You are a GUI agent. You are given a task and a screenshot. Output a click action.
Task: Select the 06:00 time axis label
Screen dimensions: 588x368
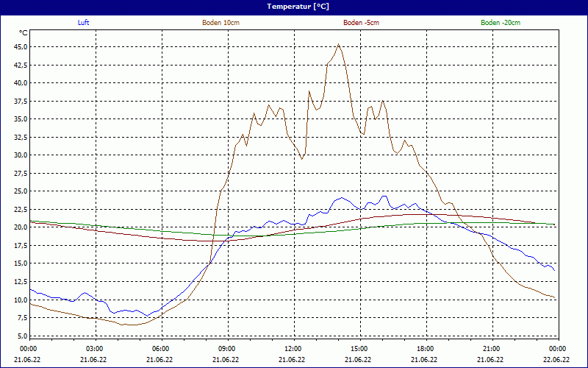pyautogui.click(x=161, y=349)
